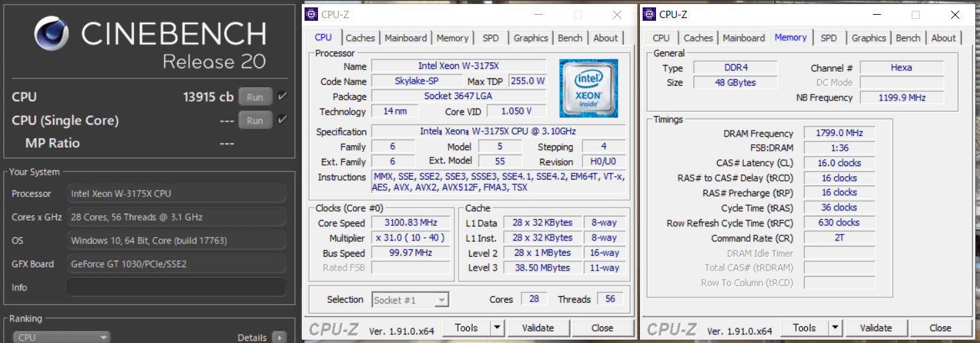Click the Channel # value Hexa
Viewport: 980px width, 343px height.
[902, 67]
